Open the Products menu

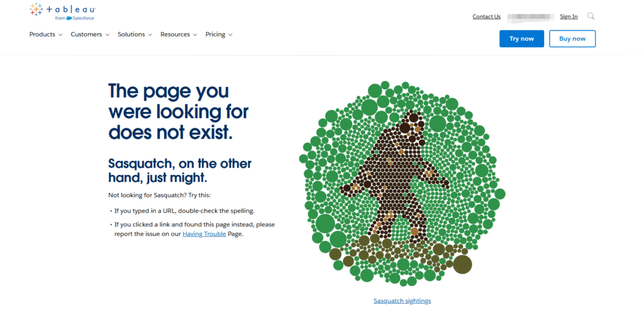point(43,35)
